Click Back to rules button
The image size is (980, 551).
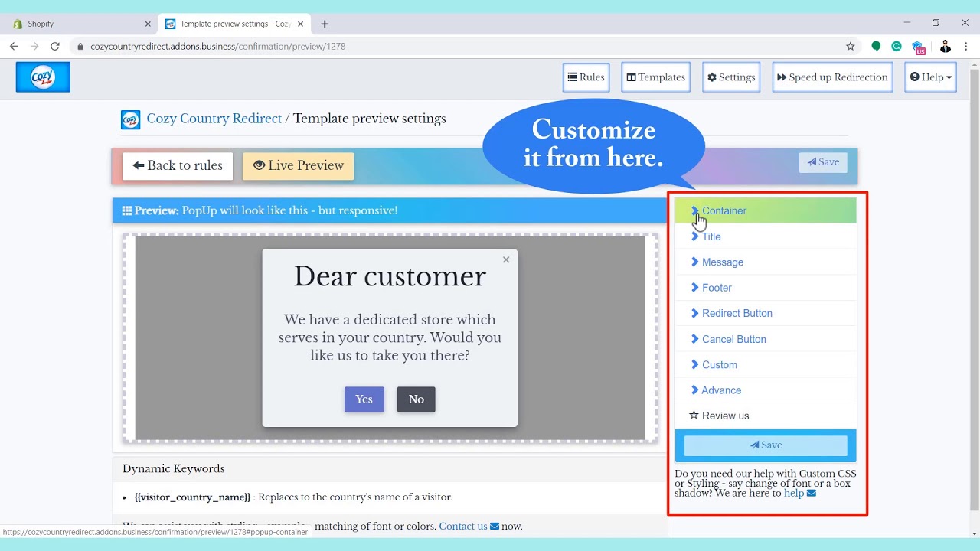[178, 166]
